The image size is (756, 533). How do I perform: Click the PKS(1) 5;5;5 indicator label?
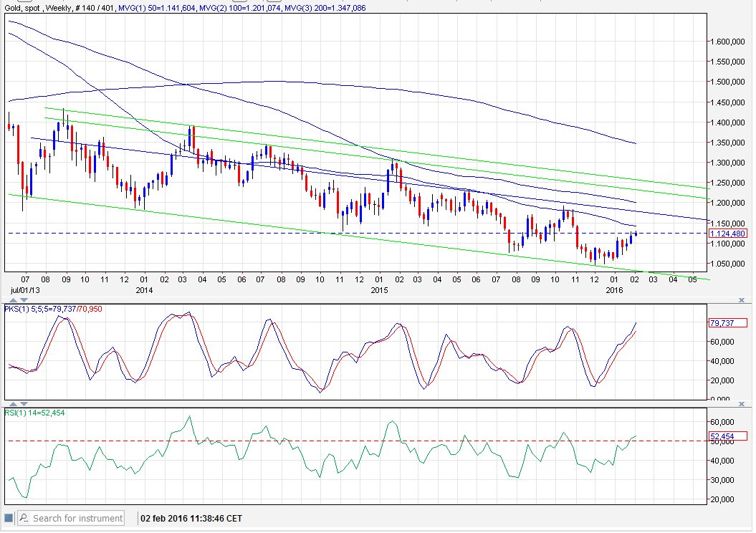pyautogui.click(x=40, y=309)
